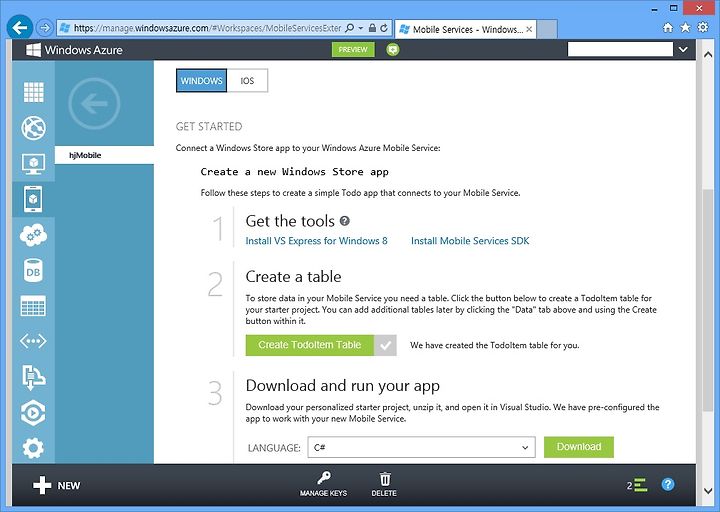Click the blue help question mark icon
The width and height of the screenshot is (720, 512).
pos(668,484)
